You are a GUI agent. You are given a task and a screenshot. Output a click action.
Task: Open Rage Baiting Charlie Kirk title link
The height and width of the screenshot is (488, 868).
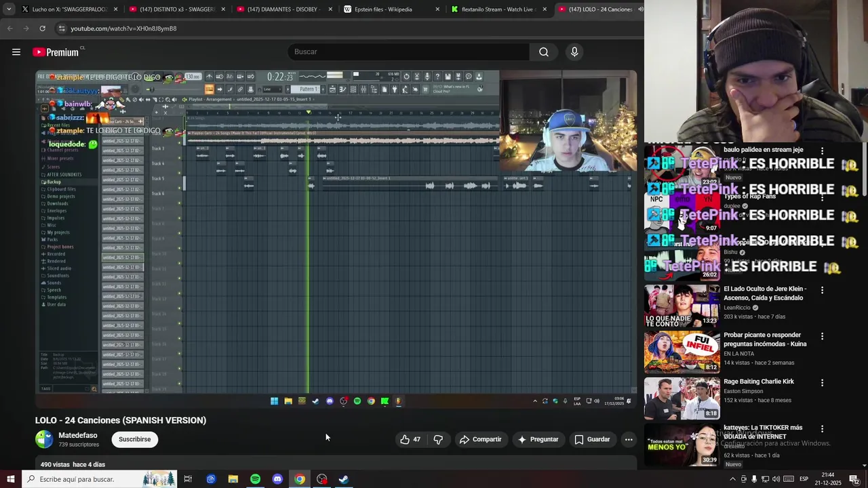pyautogui.click(x=758, y=382)
